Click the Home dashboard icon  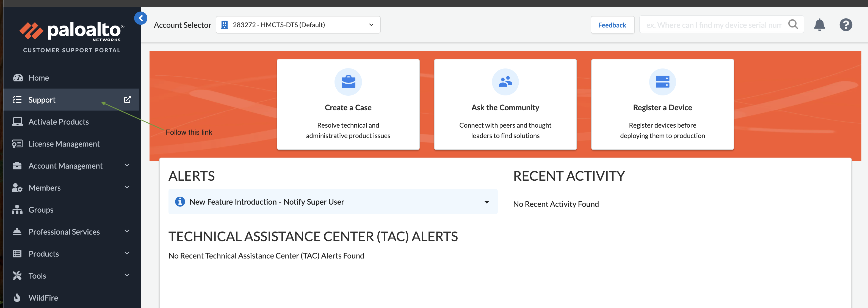18,78
